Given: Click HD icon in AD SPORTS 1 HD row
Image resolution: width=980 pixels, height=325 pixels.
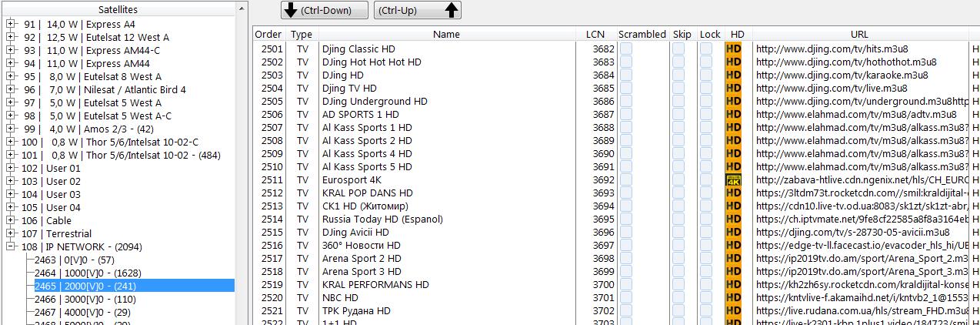Looking at the screenshot, I should coord(733,114).
